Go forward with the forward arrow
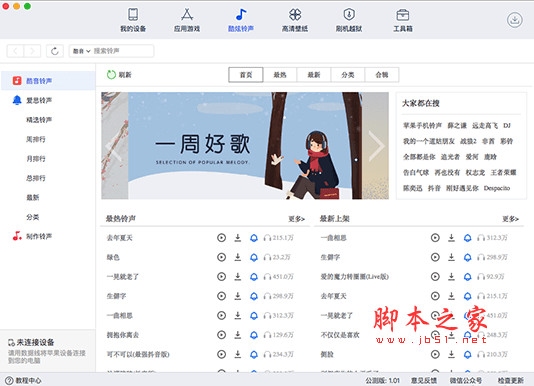Image resolution: width=534 pixels, height=386 pixels. [x=32, y=51]
